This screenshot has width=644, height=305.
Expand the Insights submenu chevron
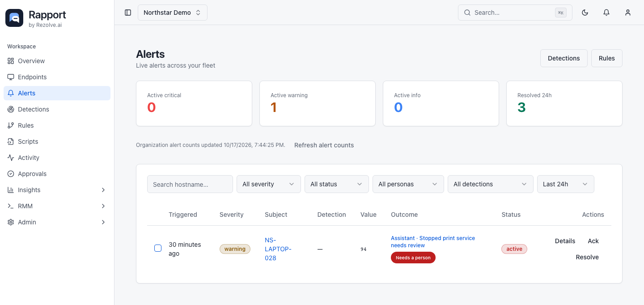pyautogui.click(x=103, y=190)
